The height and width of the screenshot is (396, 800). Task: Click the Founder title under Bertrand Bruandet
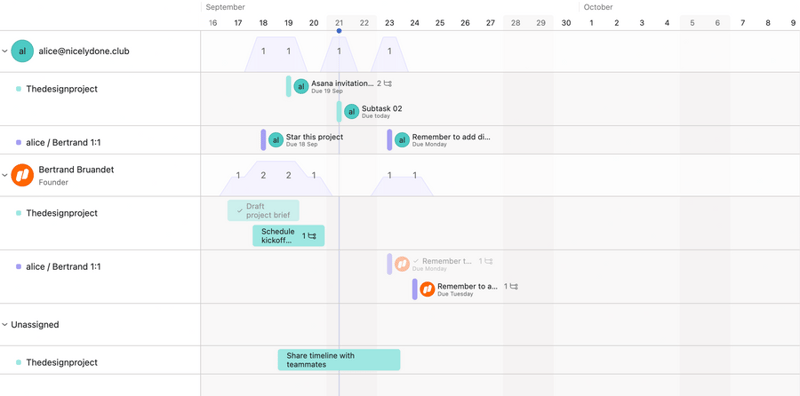pyautogui.click(x=54, y=182)
